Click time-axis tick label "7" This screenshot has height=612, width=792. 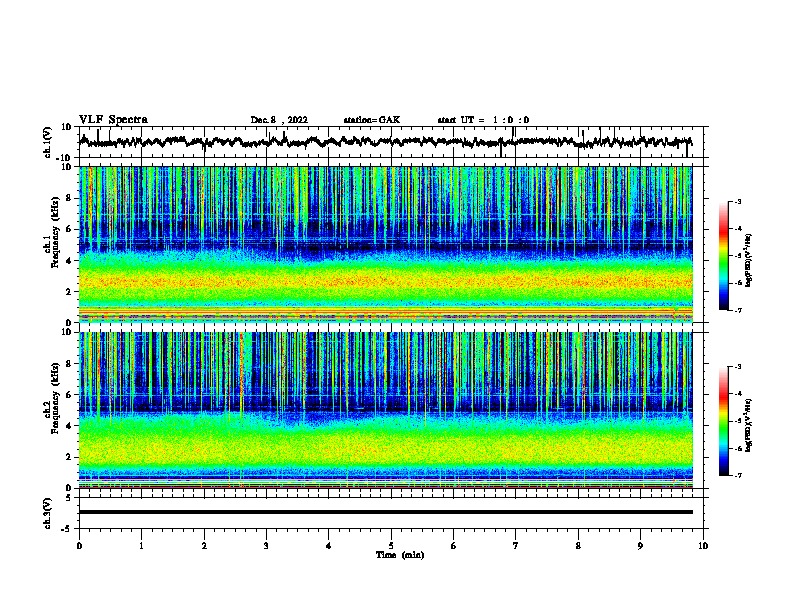click(x=516, y=546)
